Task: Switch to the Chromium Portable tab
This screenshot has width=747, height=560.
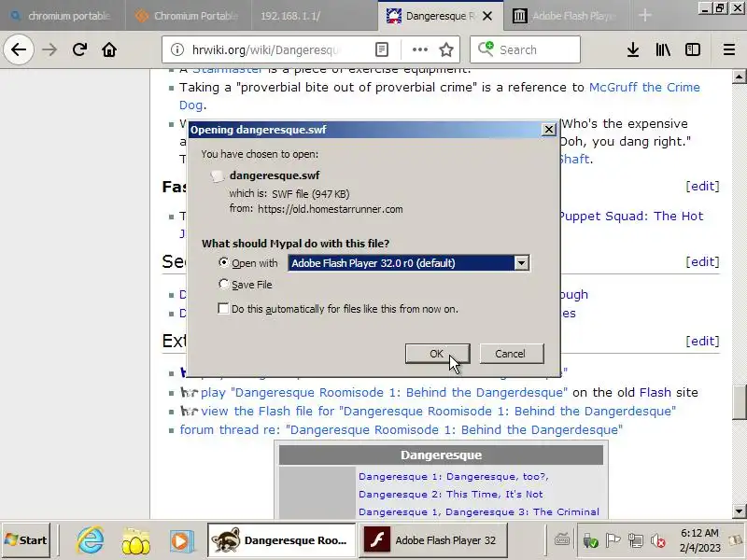Action: [189, 16]
